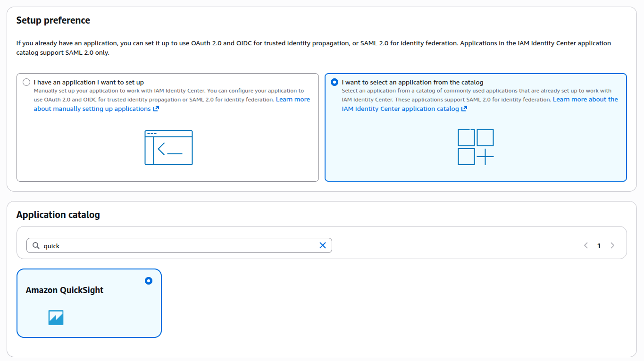The height and width of the screenshot is (361, 644).
Task: Select 'I want to select an application from the catalog' radio
Action: tap(335, 82)
